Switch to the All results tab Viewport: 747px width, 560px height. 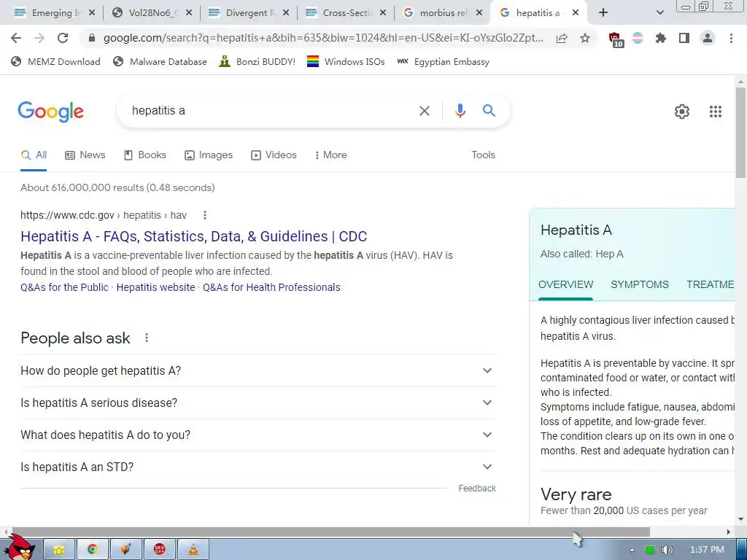click(x=34, y=155)
